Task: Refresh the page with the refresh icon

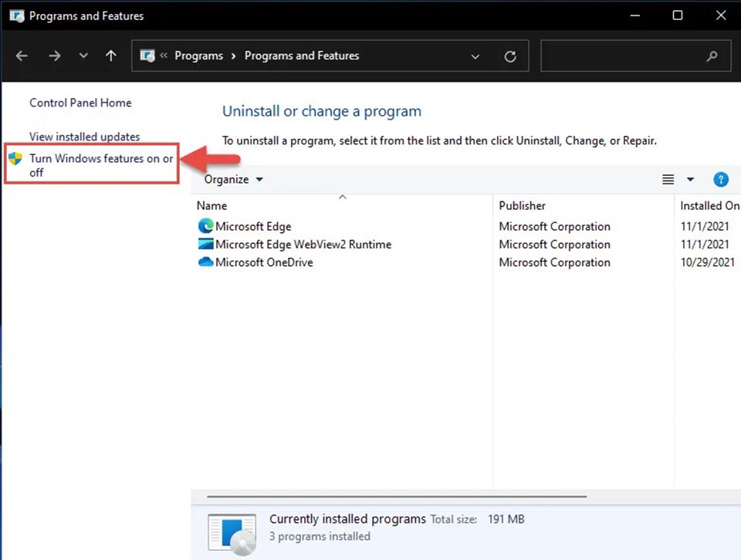Action: coord(510,56)
